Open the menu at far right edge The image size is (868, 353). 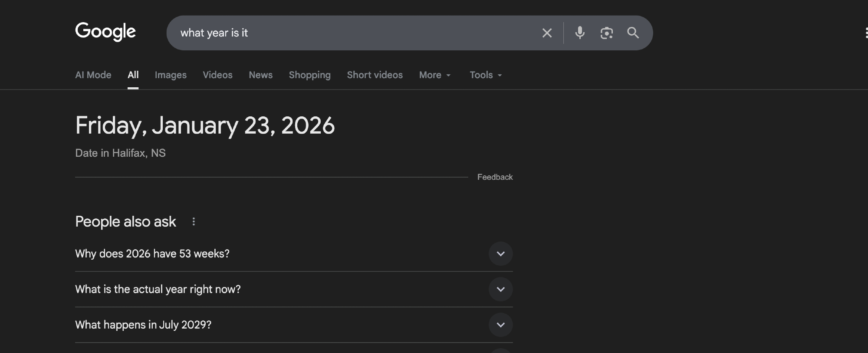coord(866,33)
